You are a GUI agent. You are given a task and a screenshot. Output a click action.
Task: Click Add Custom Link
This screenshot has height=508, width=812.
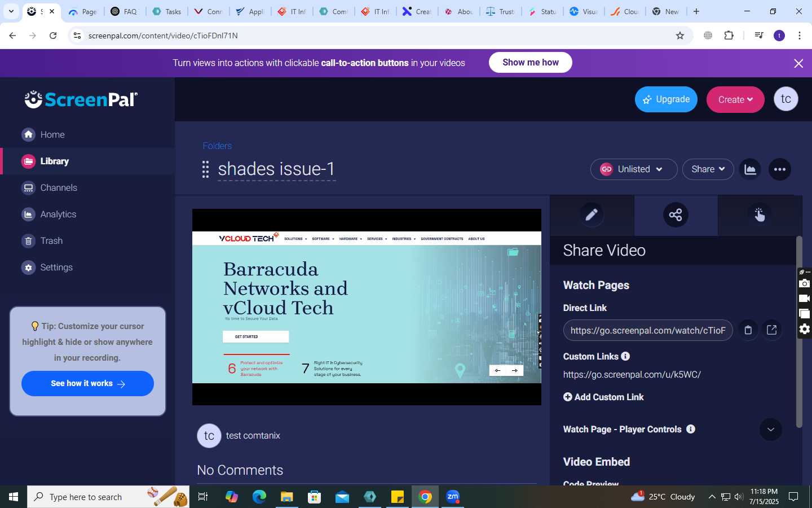pyautogui.click(x=603, y=397)
